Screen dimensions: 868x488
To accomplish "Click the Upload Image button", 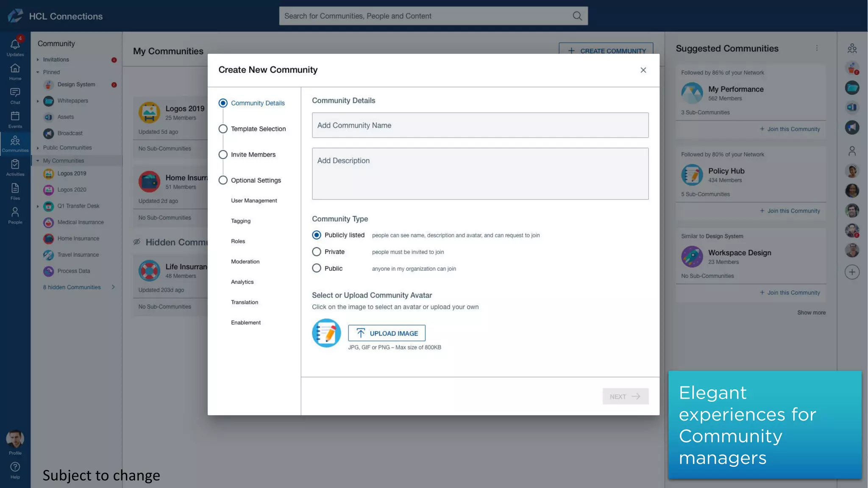I will (387, 333).
